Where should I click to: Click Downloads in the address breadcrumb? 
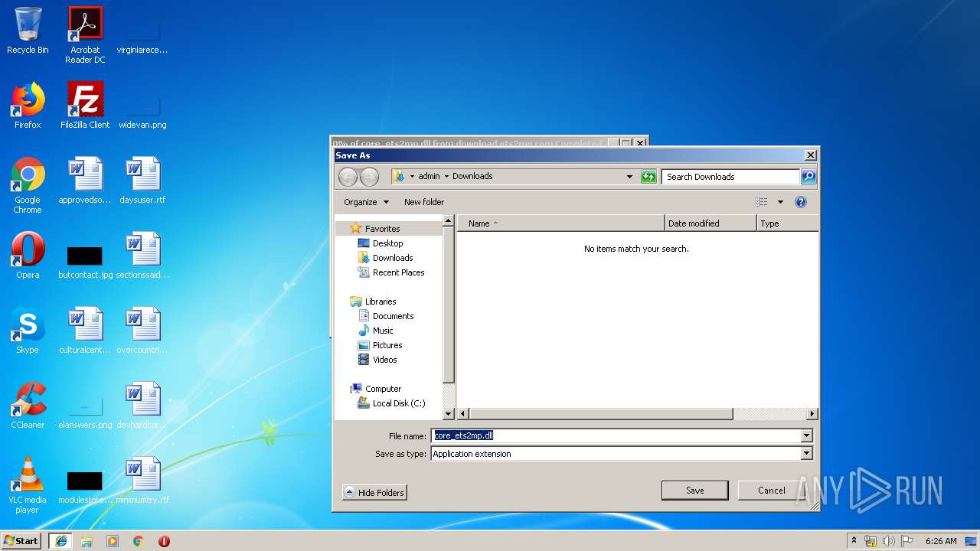point(472,177)
